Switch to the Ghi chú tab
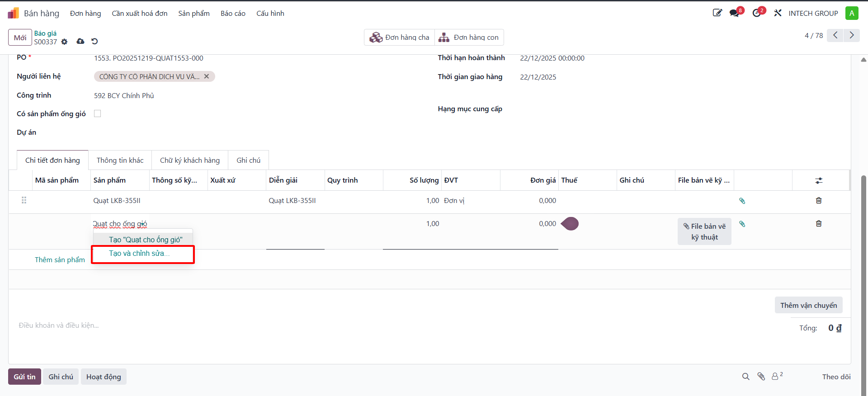868x396 pixels. [x=249, y=160]
